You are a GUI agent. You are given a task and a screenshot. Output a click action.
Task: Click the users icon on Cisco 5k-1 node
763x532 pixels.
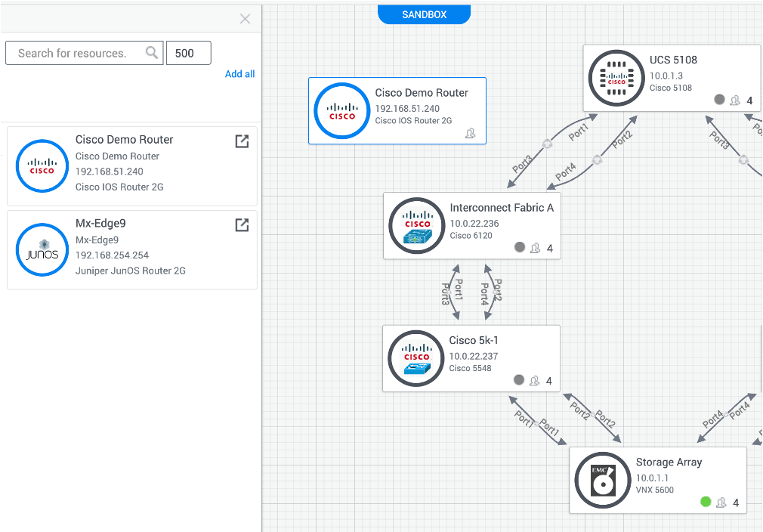(534, 381)
